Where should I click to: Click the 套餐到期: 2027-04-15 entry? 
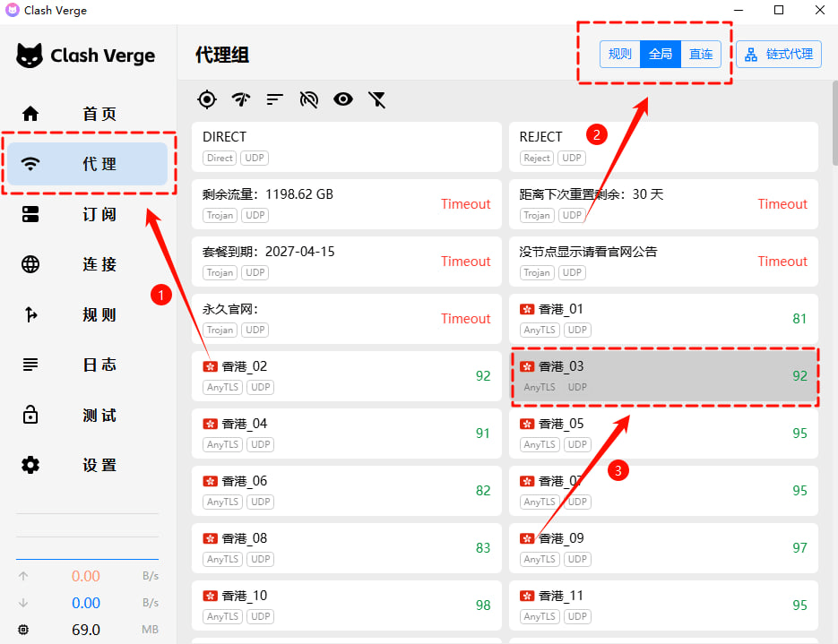point(347,262)
